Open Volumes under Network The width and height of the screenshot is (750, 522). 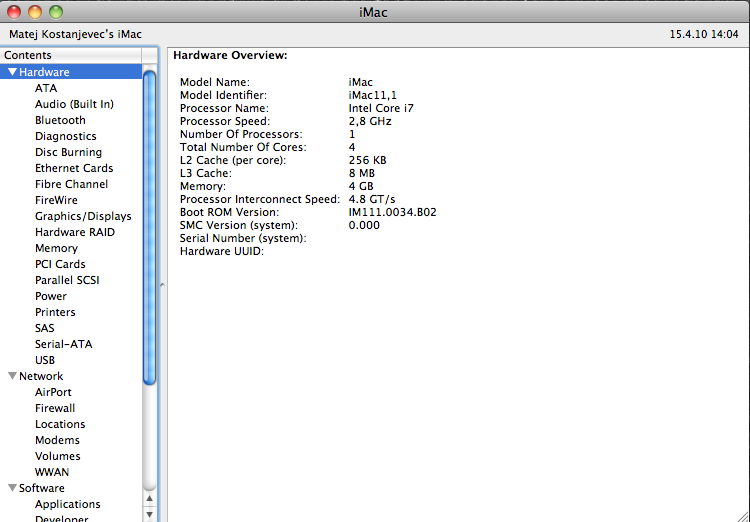click(x=57, y=456)
